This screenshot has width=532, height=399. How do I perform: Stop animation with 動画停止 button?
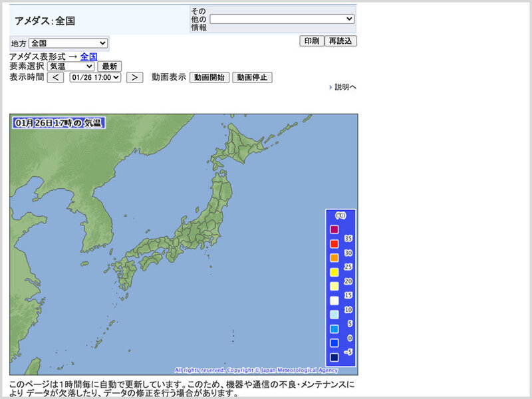tap(252, 77)
